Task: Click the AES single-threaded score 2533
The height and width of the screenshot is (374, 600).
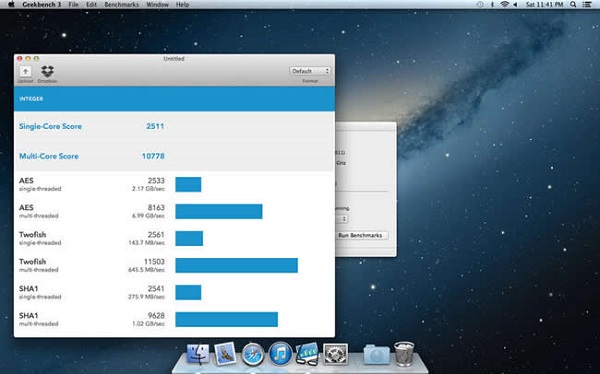Action: (156, 180)
